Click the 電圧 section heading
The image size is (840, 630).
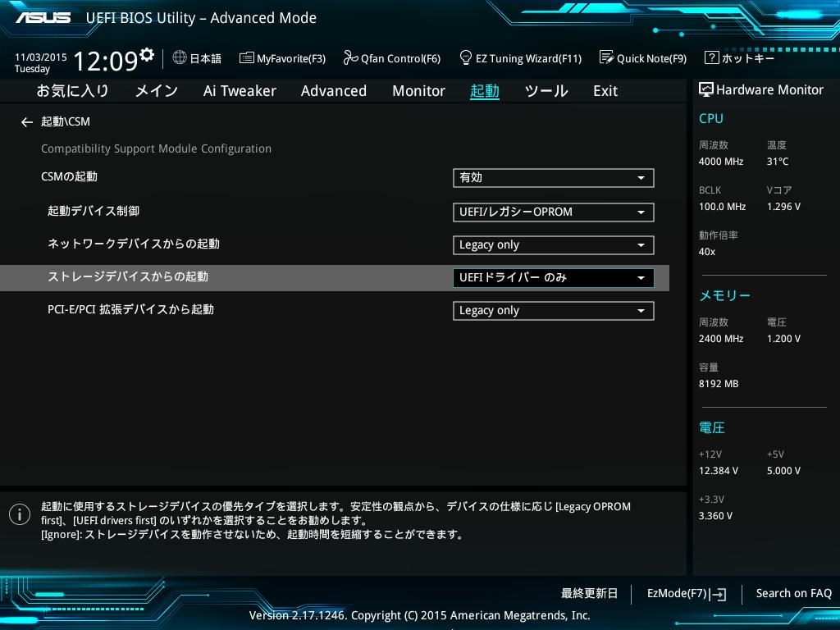click(x=711, y=427)
